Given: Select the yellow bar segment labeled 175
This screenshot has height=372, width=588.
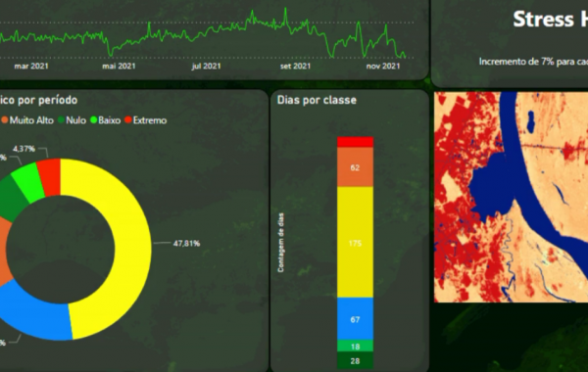Looking at the screenshot, I should pyautogui.click(x=355, y=243).
